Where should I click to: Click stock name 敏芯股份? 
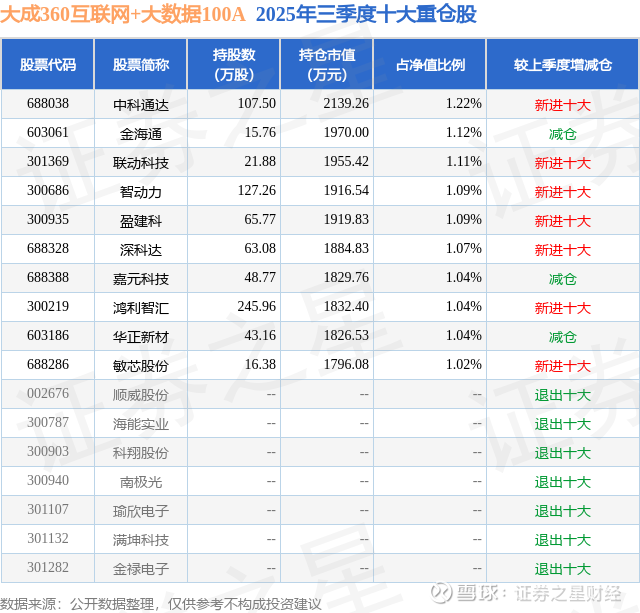pyautogui.click(x=141, y=366)
